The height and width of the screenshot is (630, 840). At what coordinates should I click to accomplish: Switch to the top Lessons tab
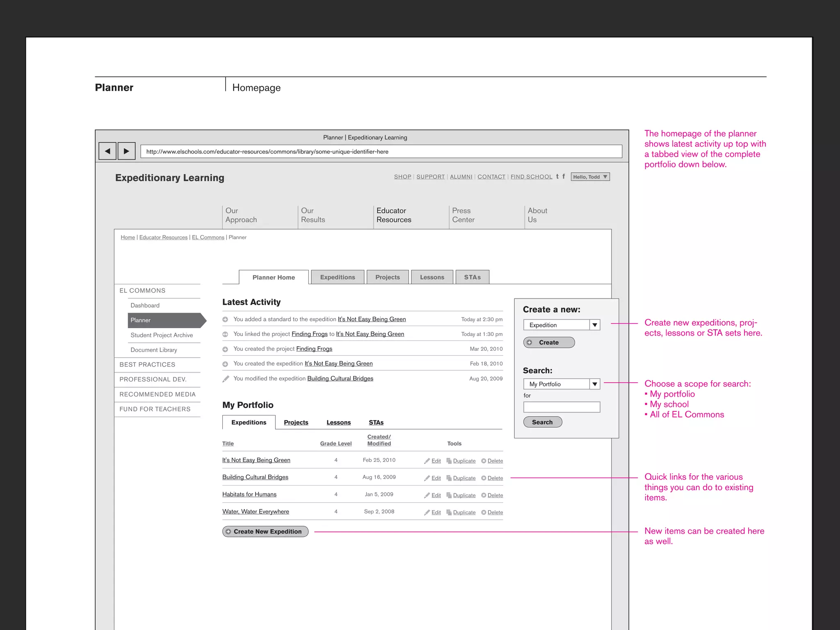432,277
